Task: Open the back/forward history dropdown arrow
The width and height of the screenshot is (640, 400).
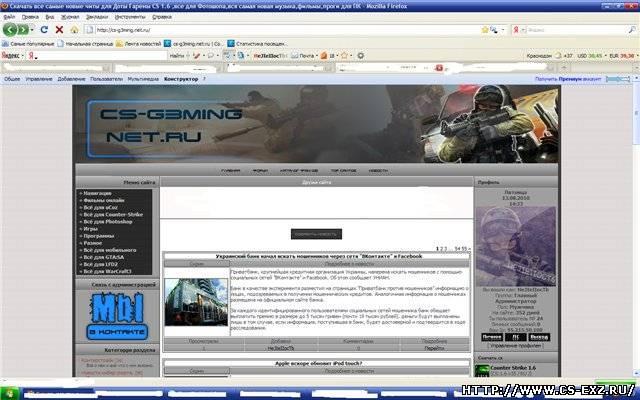Action: 32,30
